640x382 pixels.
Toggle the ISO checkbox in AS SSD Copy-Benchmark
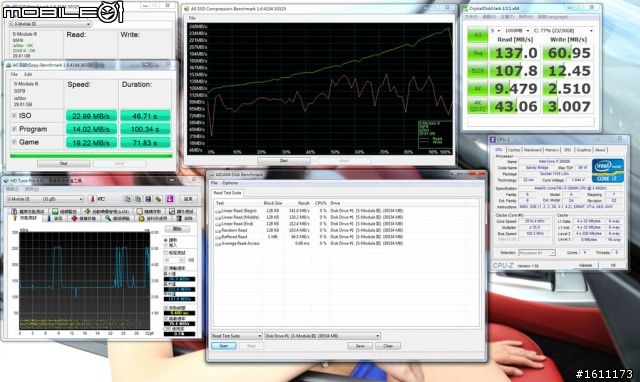[14, 116]
